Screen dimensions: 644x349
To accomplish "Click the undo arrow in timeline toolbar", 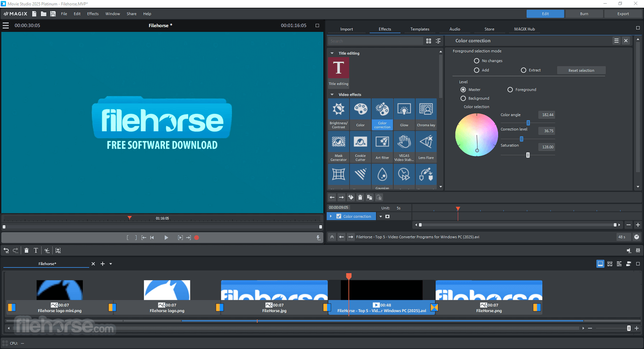I will (x=6, y=250).
